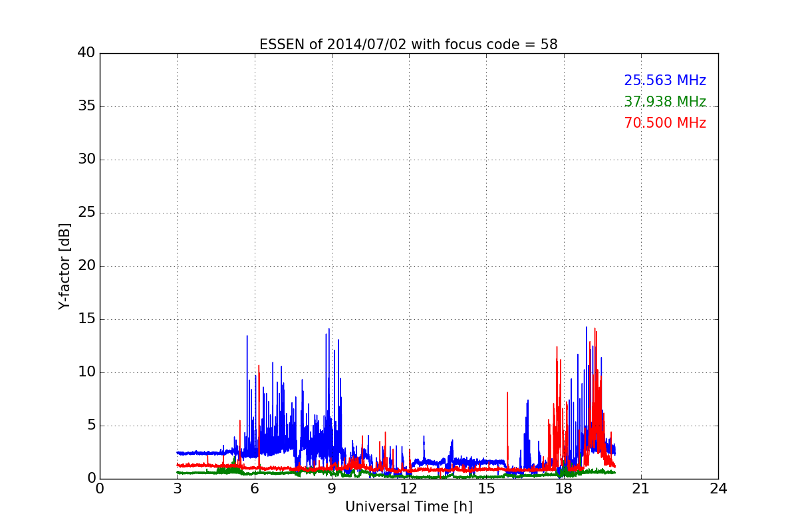
Task: Click the 'Y-factor [dB]' axis label
Action: [65, 266]
